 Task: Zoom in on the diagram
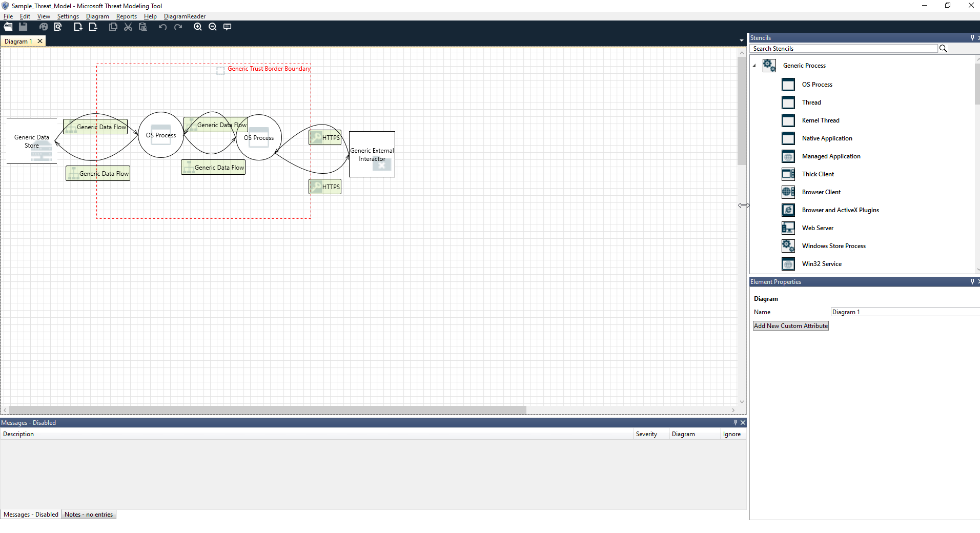tap(198, 27)
